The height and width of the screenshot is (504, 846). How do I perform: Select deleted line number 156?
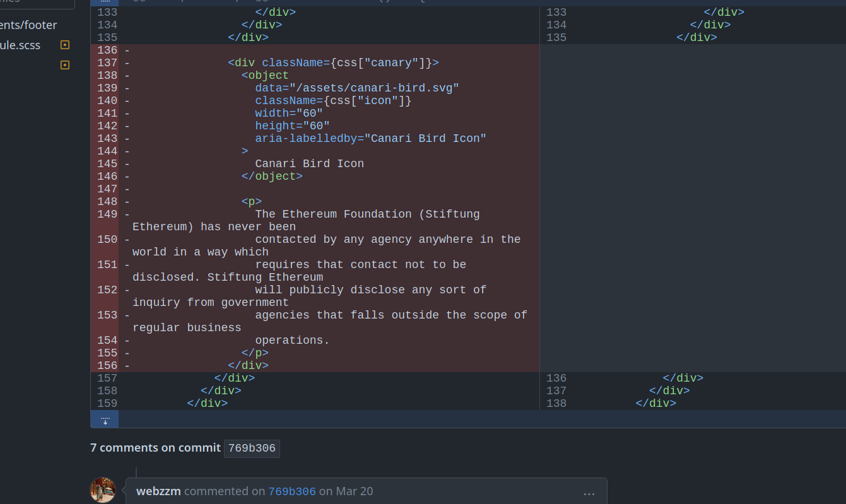(107, 365)
